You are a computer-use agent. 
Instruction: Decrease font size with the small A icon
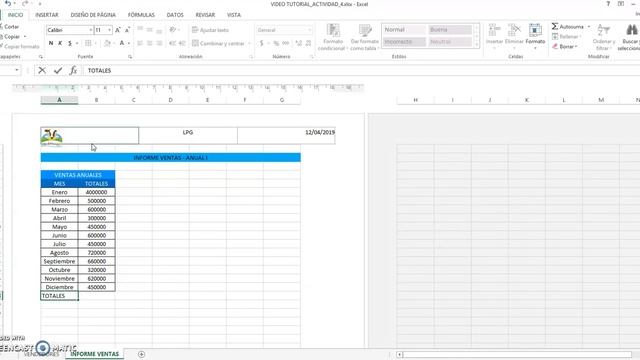(127, 30)
